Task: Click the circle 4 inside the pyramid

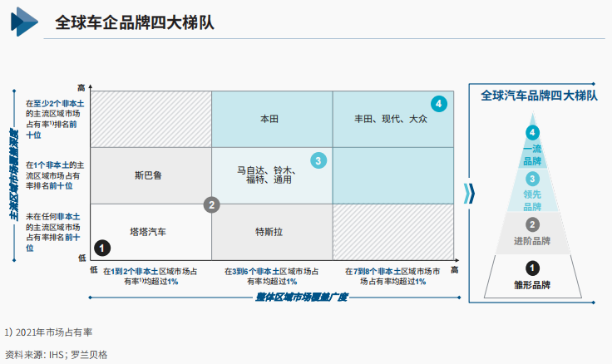Action: [532, 133]
